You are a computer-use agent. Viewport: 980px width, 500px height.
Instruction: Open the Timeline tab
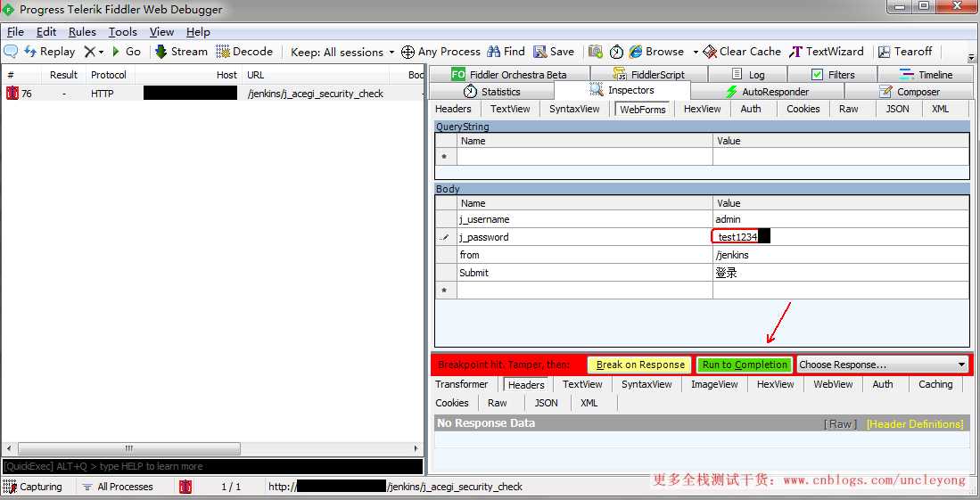(926, 74)
